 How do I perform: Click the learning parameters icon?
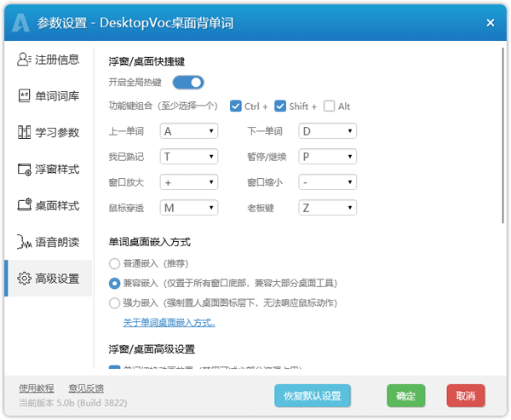click(24, 132)
